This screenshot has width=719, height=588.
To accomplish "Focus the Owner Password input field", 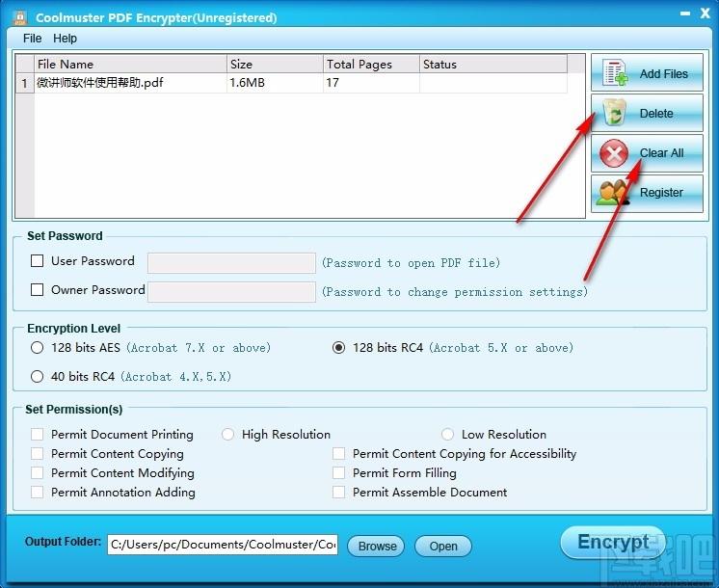I will click(x=231, y=292).
